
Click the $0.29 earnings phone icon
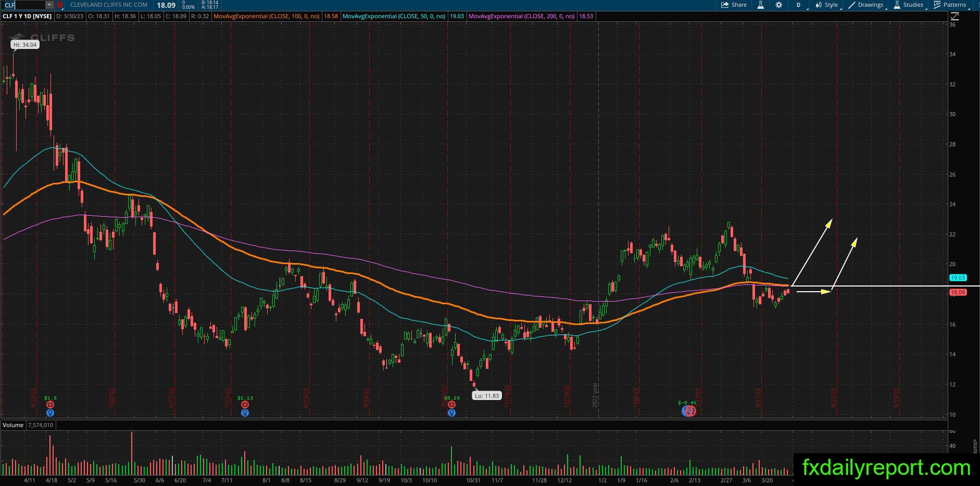coord(451,405)
